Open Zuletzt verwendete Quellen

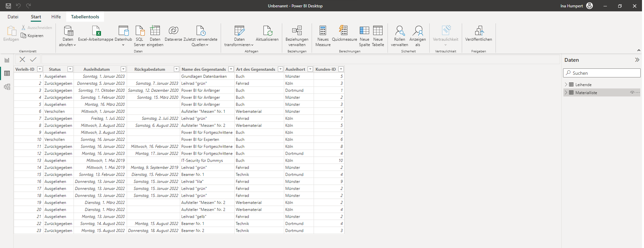[x=200, y=36]
